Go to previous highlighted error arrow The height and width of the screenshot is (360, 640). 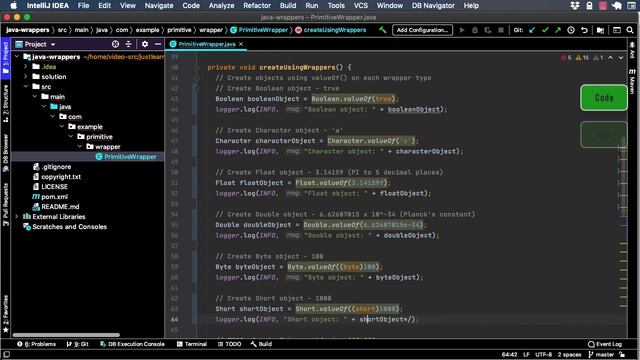point(610,58)
